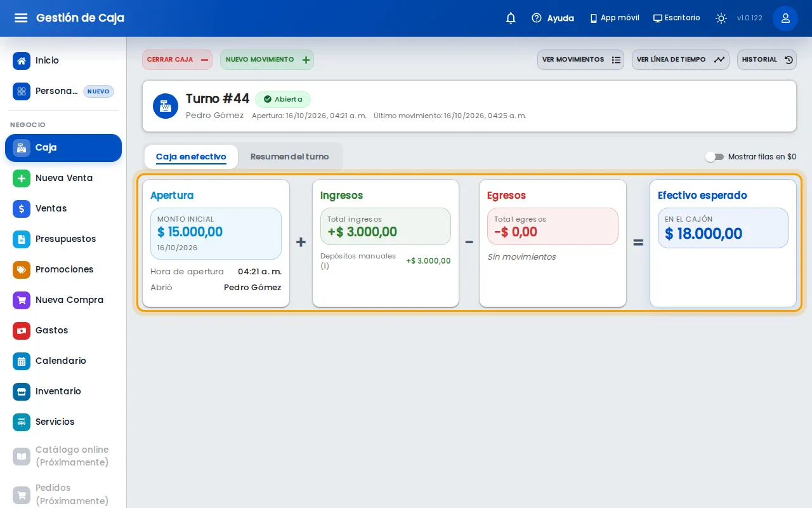The height and width of the screenshot is (508, 812).
Task: Open Ver Línea de Tiempo view
Action: pyautogui.click(x=681, y=60)
